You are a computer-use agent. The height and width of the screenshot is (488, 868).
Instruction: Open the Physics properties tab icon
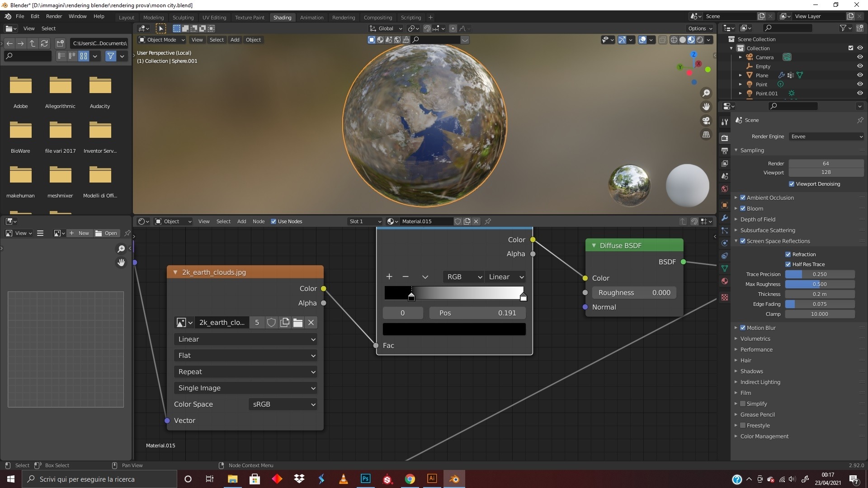(725, 243)
